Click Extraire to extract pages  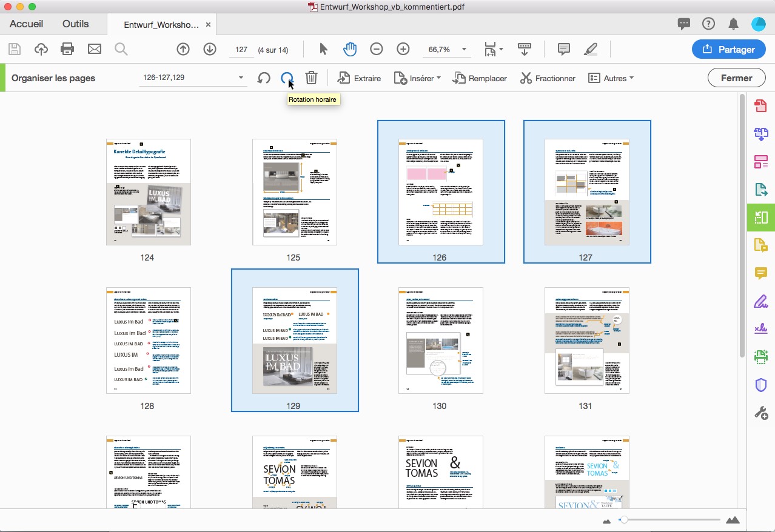point(359,78)
